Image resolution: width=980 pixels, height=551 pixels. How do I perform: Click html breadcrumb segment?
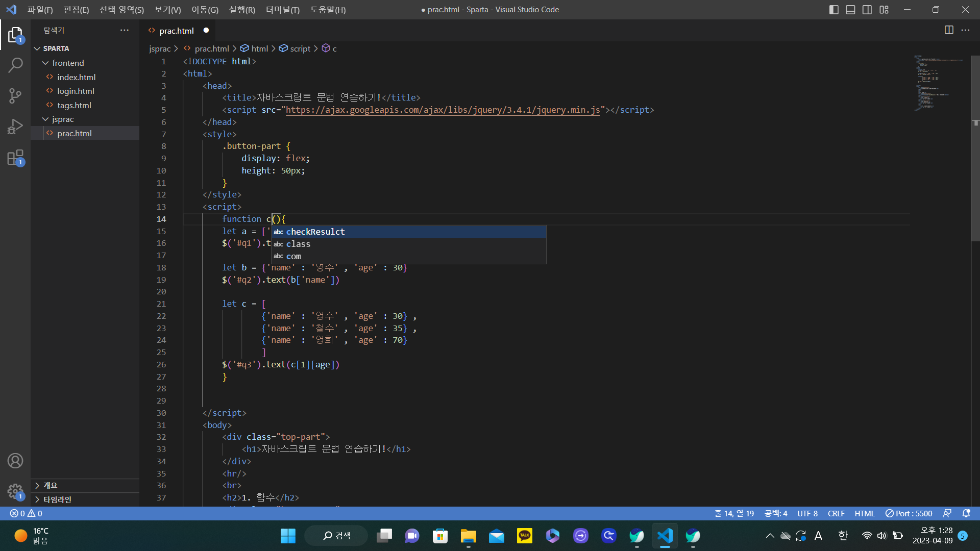pyautogui.click(x=254, y=48)
